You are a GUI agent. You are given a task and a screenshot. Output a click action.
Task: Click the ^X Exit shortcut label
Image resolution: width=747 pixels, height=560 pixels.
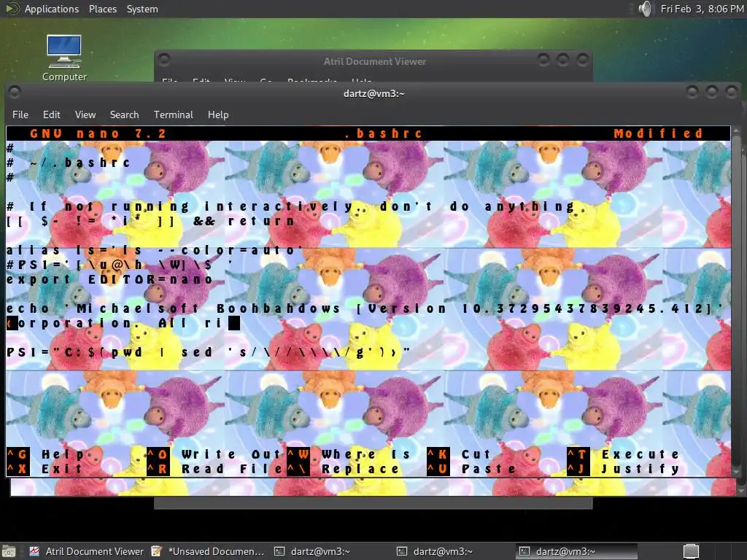click(44, 469)
